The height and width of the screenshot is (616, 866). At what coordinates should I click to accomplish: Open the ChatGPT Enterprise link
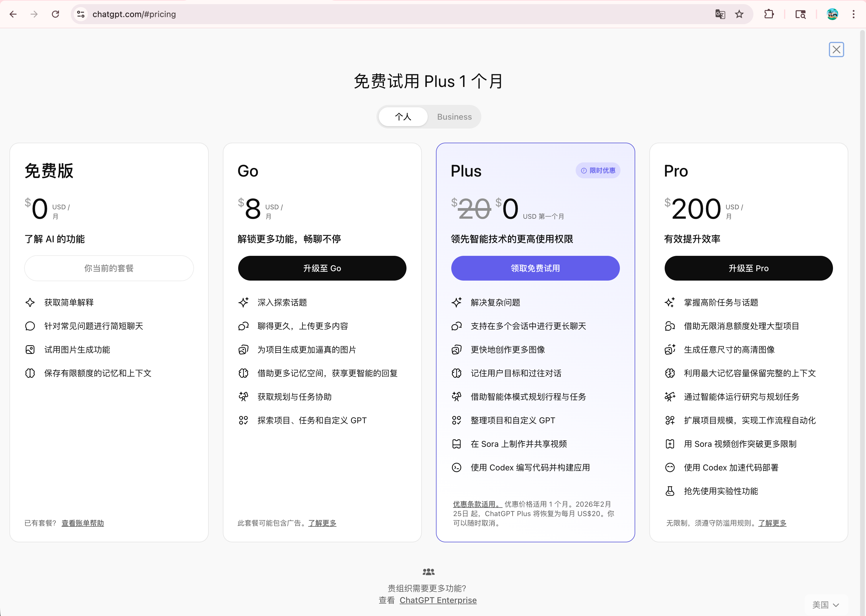[438, 600]
